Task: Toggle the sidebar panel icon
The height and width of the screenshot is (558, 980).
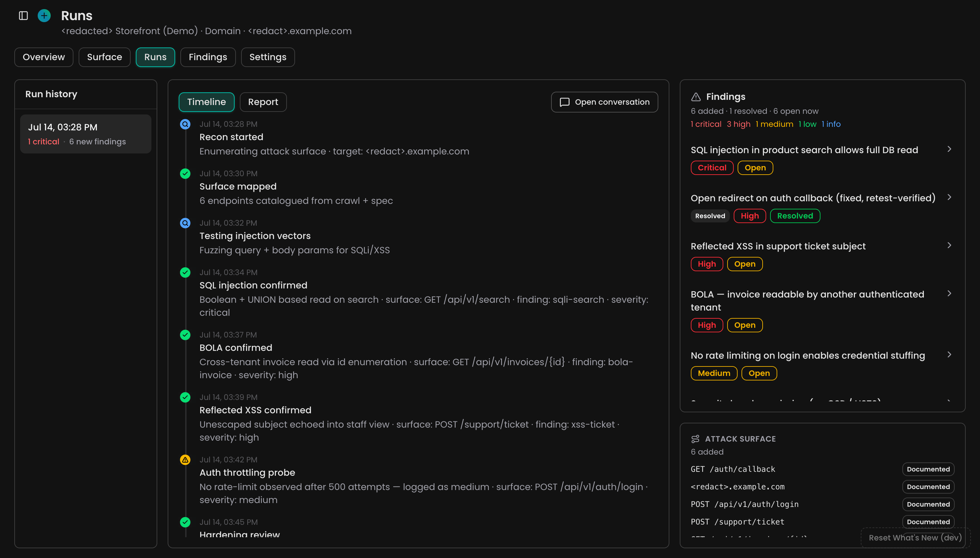Action: pyautogui.click(x=23, y=16)
